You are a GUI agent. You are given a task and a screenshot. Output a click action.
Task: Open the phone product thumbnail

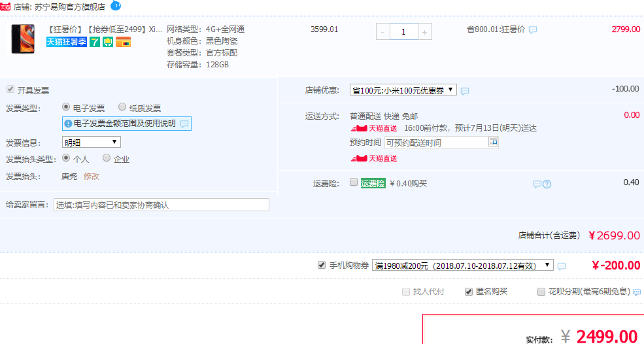tap(23, 39)
